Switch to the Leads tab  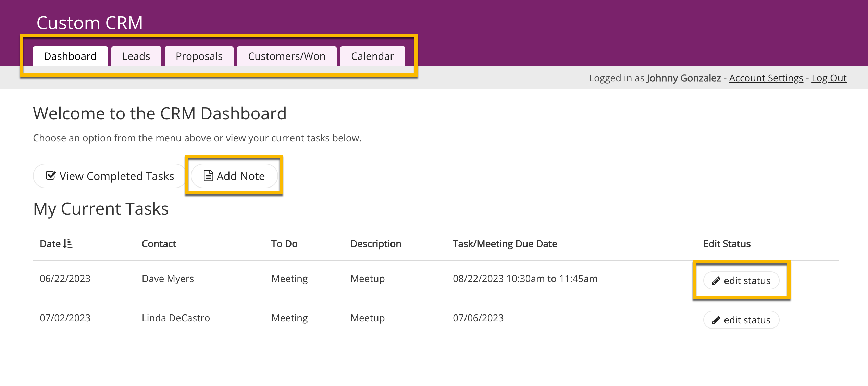(136, 56)
